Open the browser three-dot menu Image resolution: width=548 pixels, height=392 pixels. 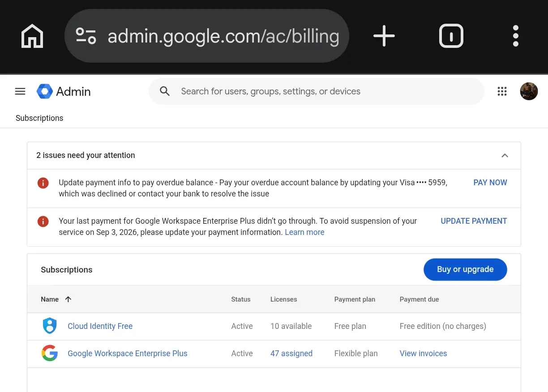[516, 36]
